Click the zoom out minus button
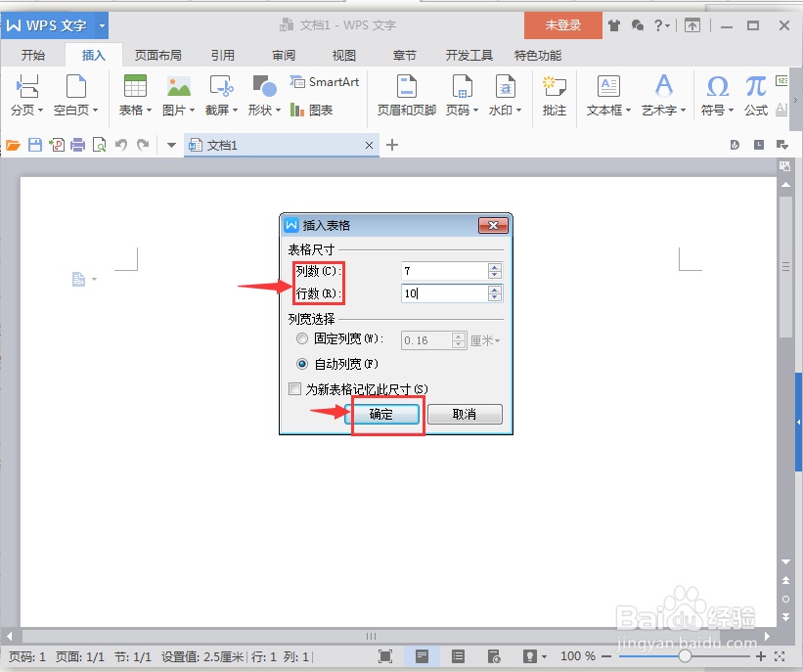803x672 pixels. click(606, 656)
